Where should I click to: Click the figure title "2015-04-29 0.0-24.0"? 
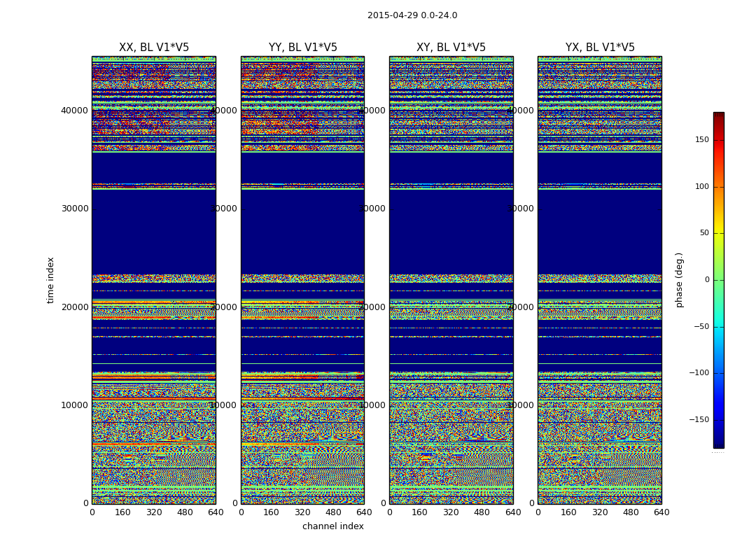(412, 15)
